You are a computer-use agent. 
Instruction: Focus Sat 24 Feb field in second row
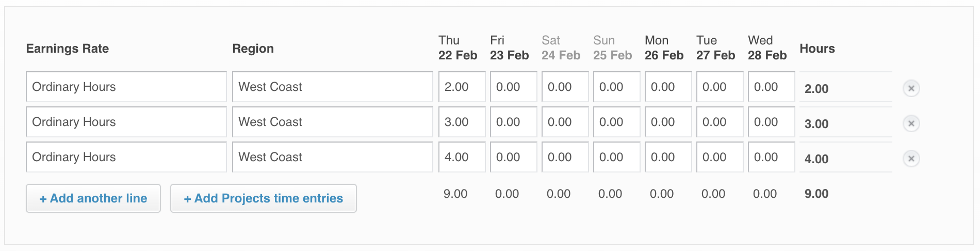(565, 122)
